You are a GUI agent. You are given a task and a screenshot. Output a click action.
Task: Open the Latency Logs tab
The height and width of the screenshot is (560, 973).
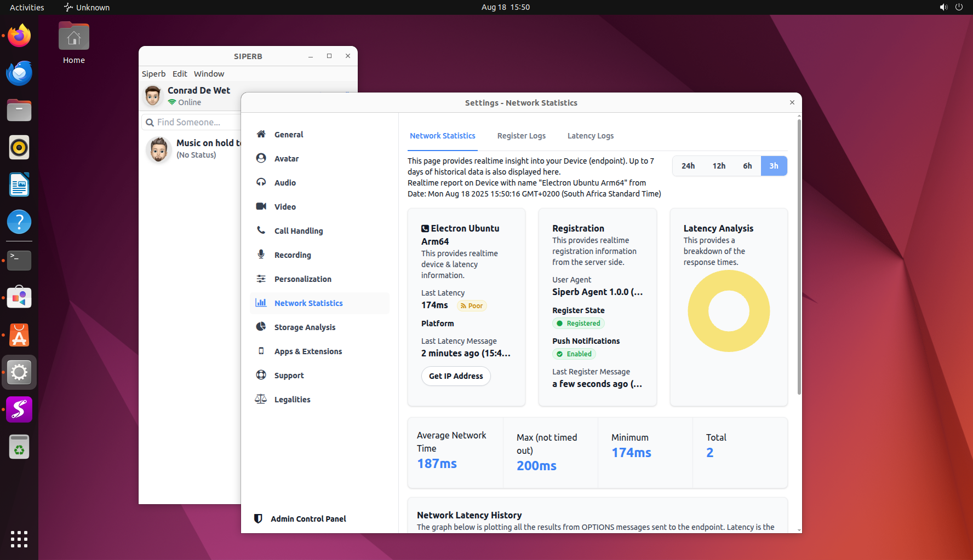590,136
